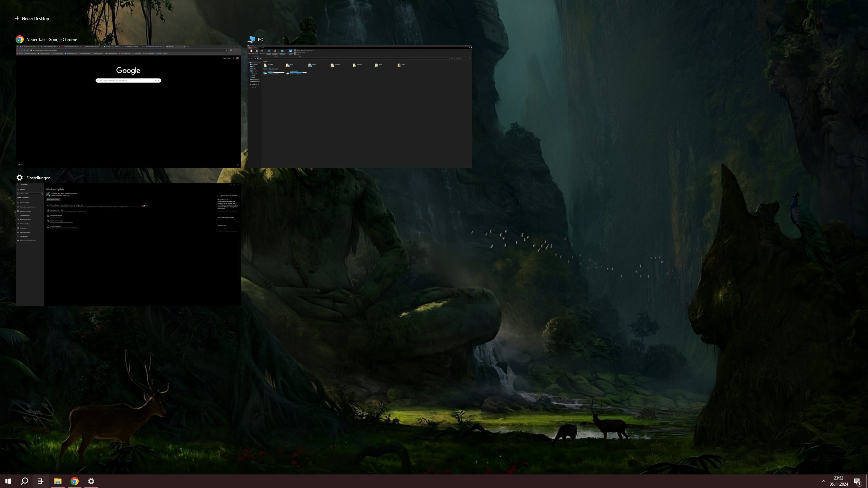Click the show desktop strip at taskbar edge
This screenshot has height=488, width=868.
coord(867,481)
